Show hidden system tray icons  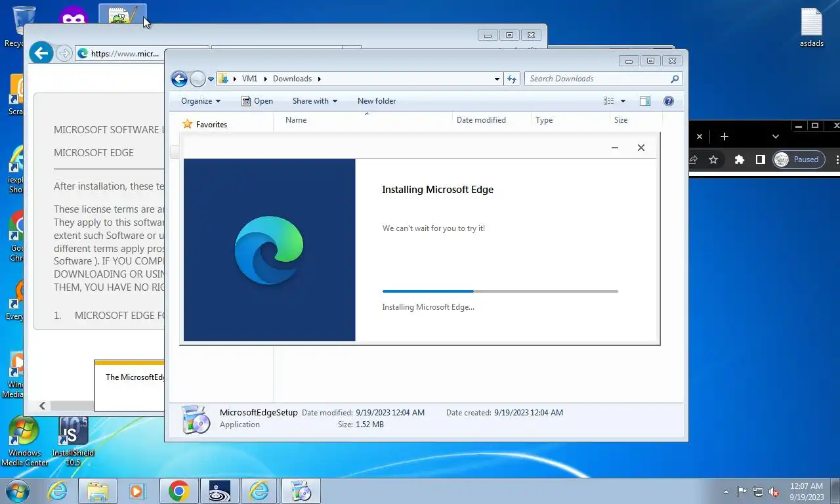tap(726, 492)
